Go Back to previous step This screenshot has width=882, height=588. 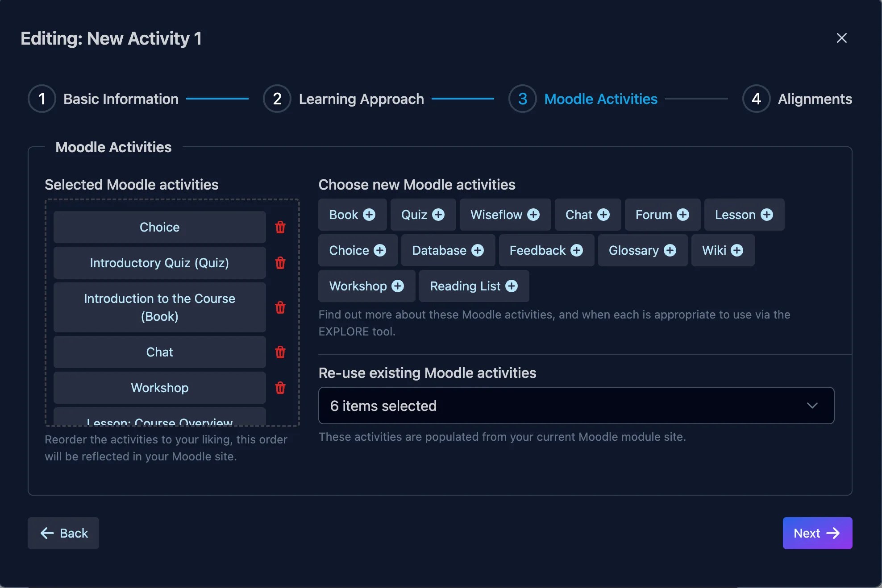[x=63, y=533]
